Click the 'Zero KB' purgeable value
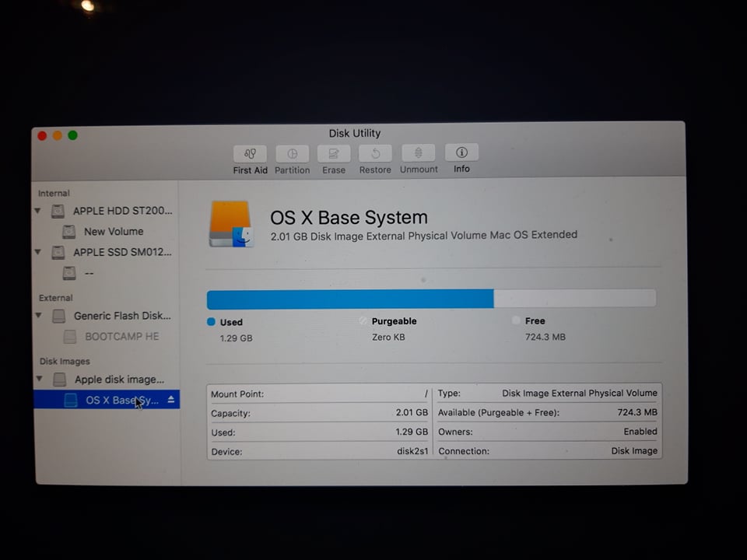747x560 pixels. (388, 337)
